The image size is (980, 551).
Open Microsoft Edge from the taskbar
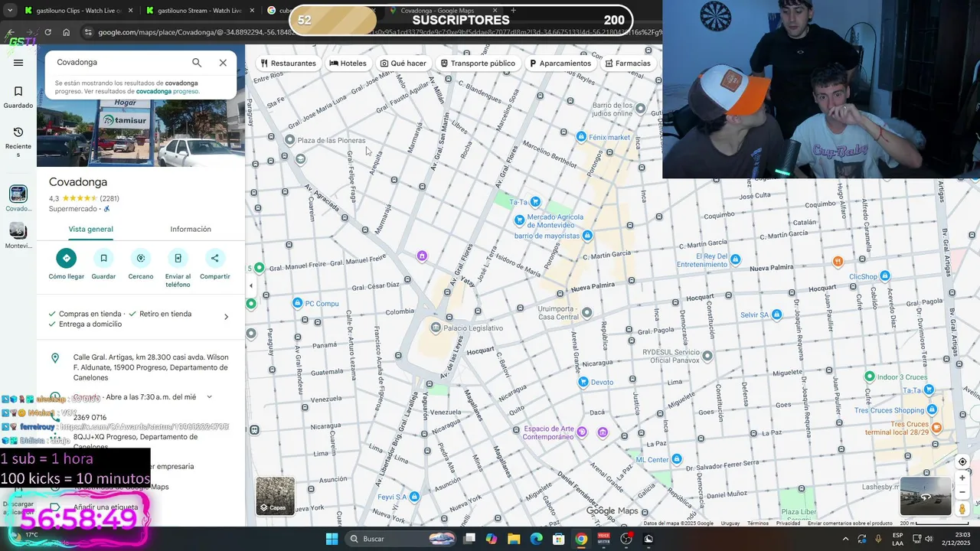point(536,539)
